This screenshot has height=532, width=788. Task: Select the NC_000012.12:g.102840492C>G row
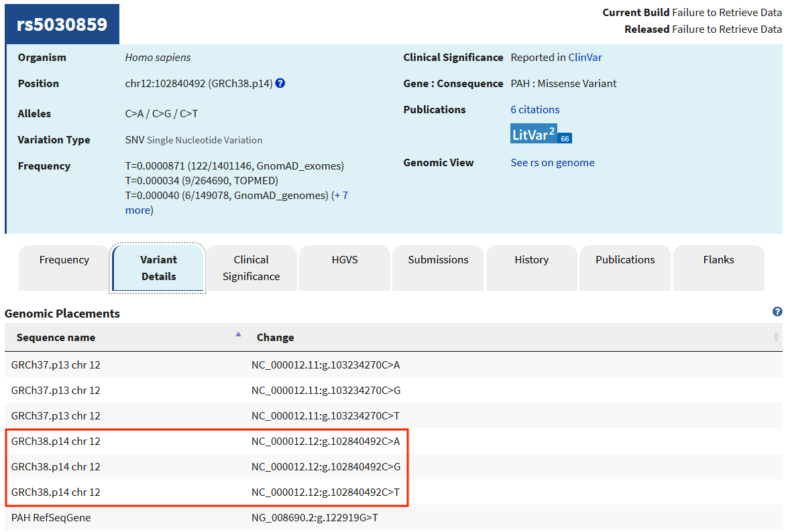pyautogui.click(x=394, y=467)
